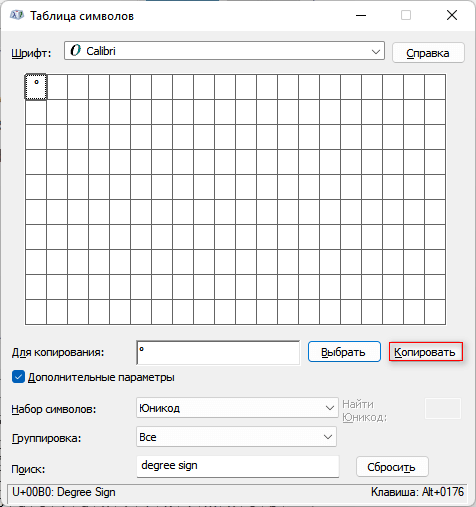Click the Справка help button
The image size is (476, 507).
[x=428, y=53]
